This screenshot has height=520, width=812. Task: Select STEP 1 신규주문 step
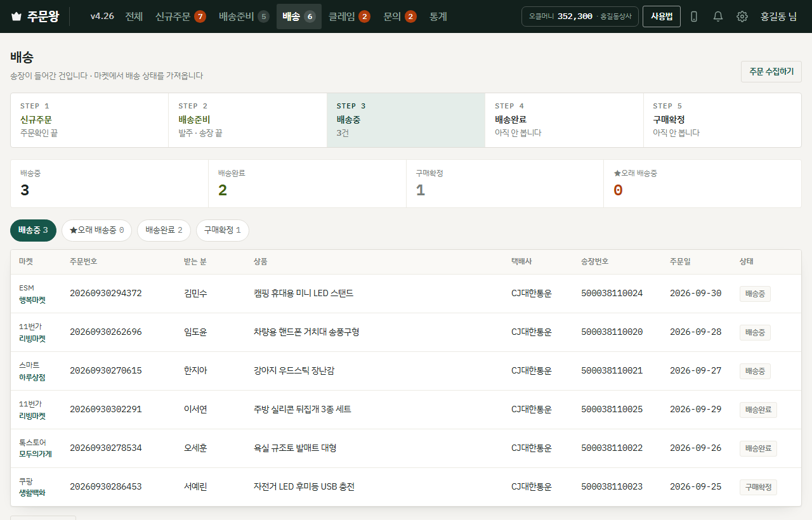point(89,120)
